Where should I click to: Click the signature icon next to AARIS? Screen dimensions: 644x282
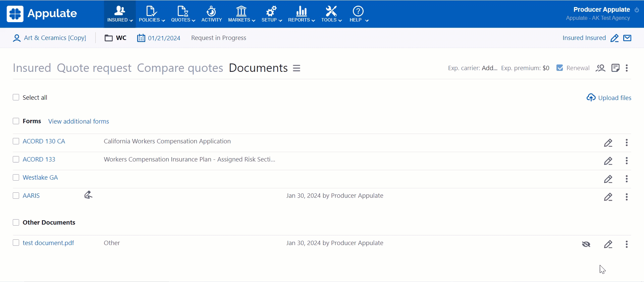coord(88,195)
